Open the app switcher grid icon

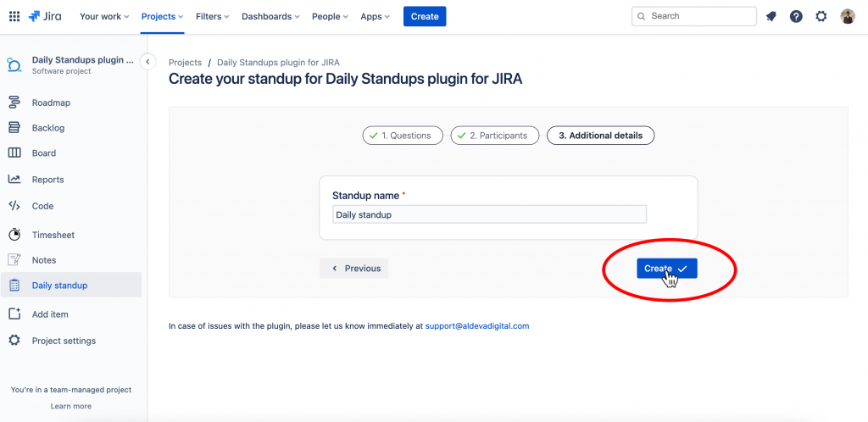(x=14, y=16)
